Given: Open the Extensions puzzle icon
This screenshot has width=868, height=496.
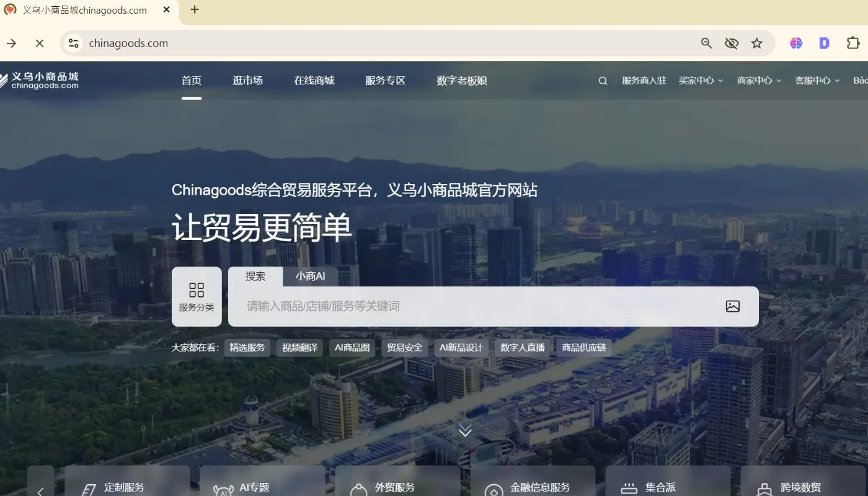Looking at the screenshot, I should click(853, 43).
